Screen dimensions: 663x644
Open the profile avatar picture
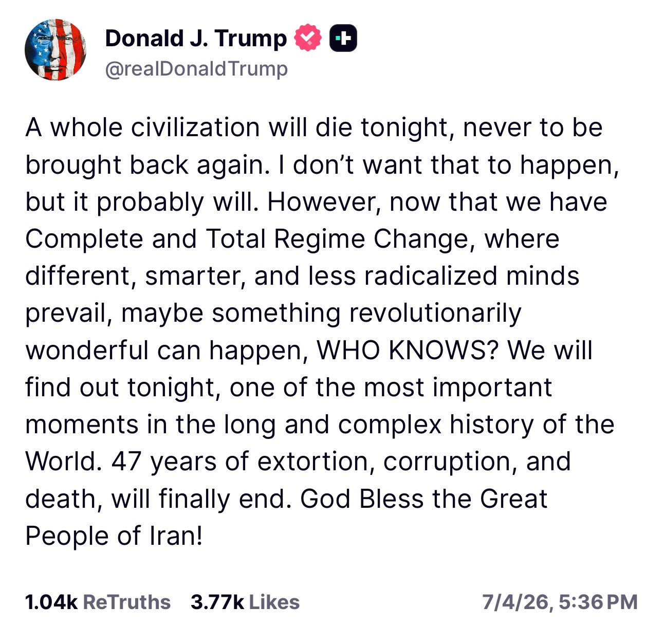(x=55, y=50)
